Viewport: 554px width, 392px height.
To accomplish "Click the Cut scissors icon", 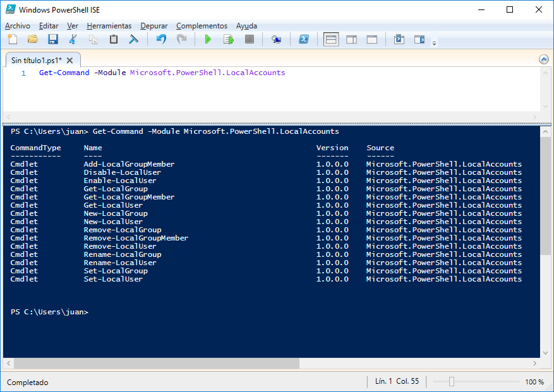I will tap(73, 40).
